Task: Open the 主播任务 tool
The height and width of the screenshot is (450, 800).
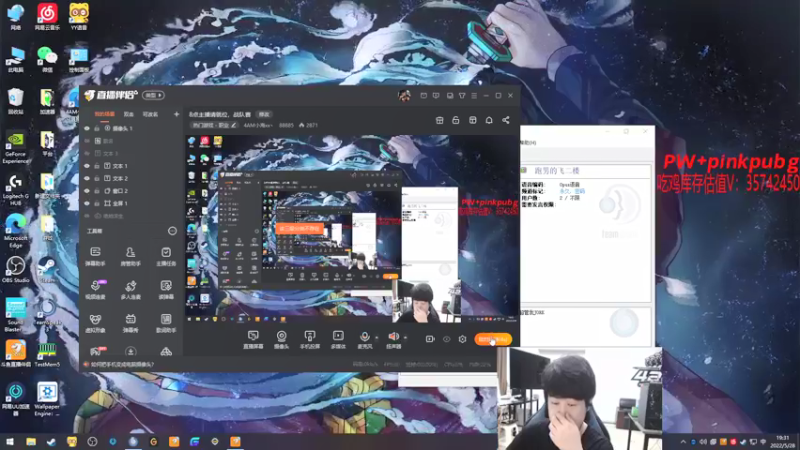Action: 166,256
